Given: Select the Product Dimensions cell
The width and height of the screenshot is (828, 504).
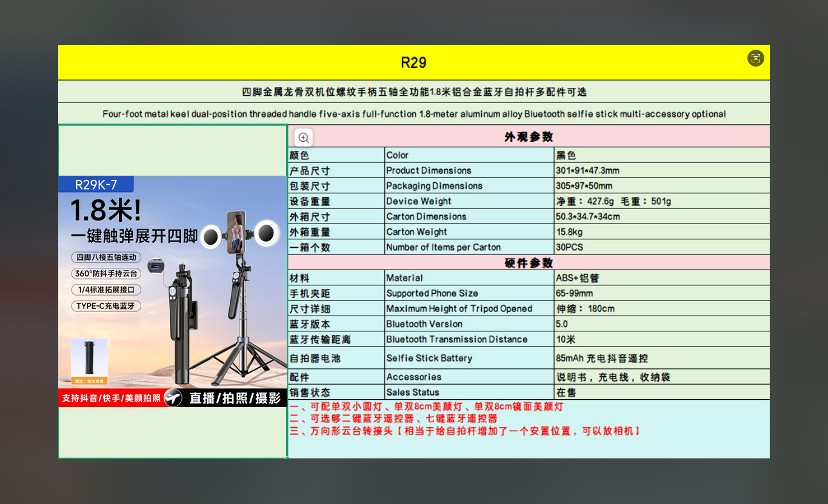Looking at the screenshot, I should [x=429, y=170].
